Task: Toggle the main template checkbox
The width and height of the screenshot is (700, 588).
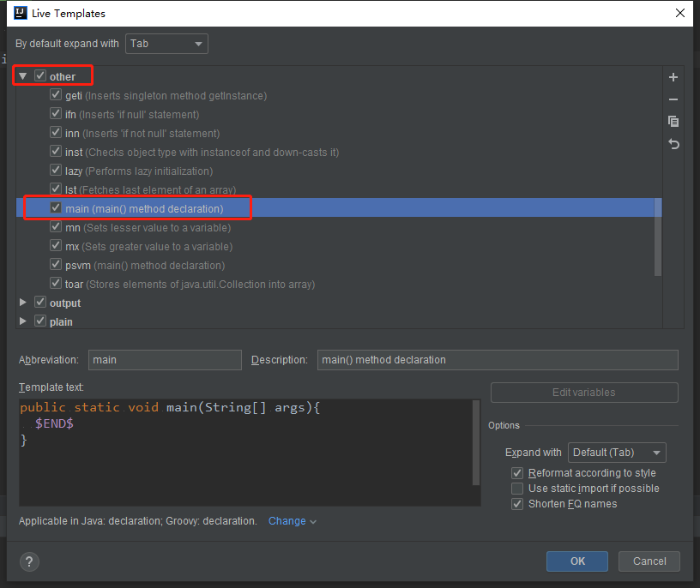Action: 56,208
